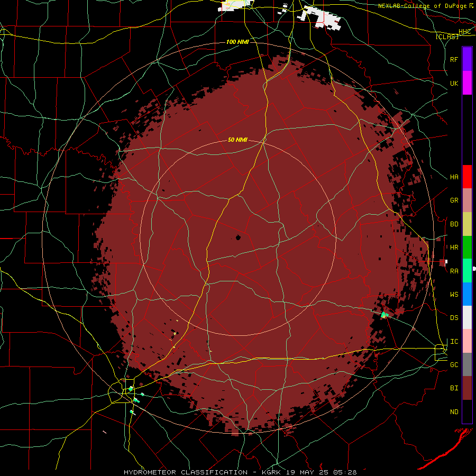Click the 'GR' legend label
The width and height of the screenshot is (476, 476).
pyautogui.click(x=454, y=200)
